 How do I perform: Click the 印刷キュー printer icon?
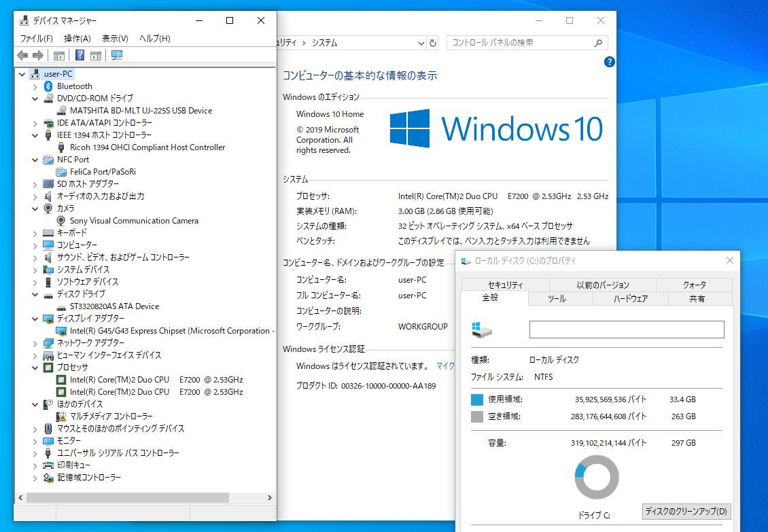point(48,465)
